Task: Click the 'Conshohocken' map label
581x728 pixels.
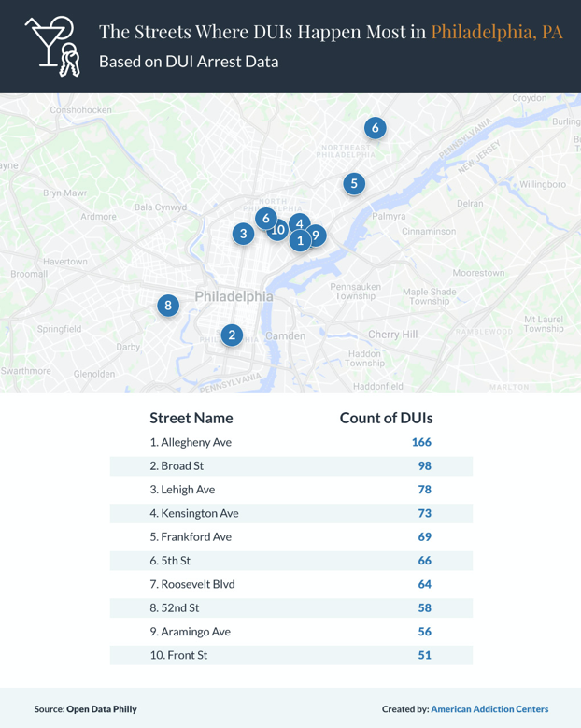Action: pos(80,110)
